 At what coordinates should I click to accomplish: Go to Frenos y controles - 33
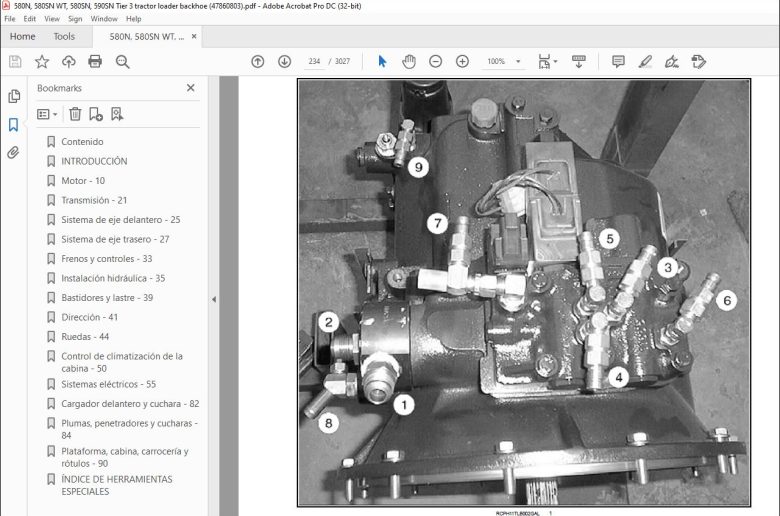point(106,259)
